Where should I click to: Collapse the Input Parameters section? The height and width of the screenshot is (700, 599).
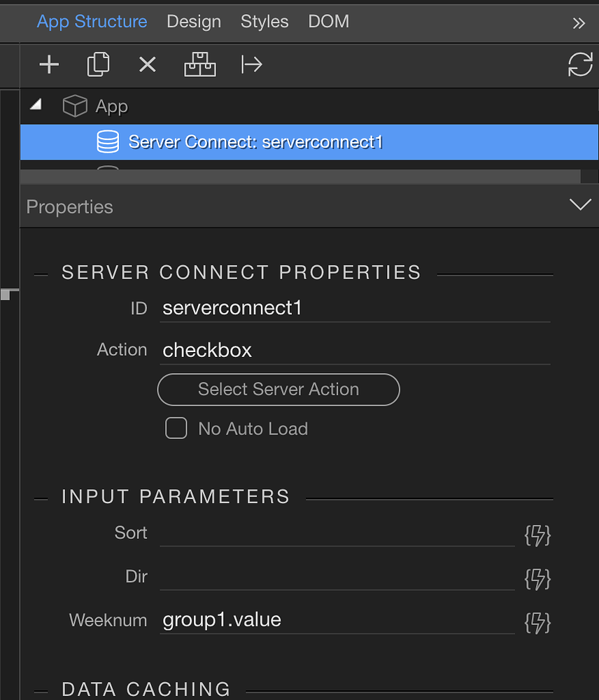pyautogui.click(x=41, y=499)
